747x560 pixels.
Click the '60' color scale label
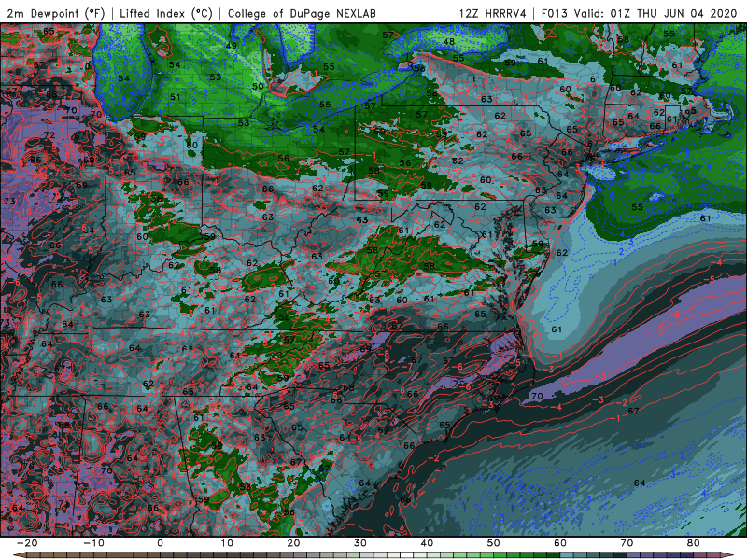tap(560, 543)
